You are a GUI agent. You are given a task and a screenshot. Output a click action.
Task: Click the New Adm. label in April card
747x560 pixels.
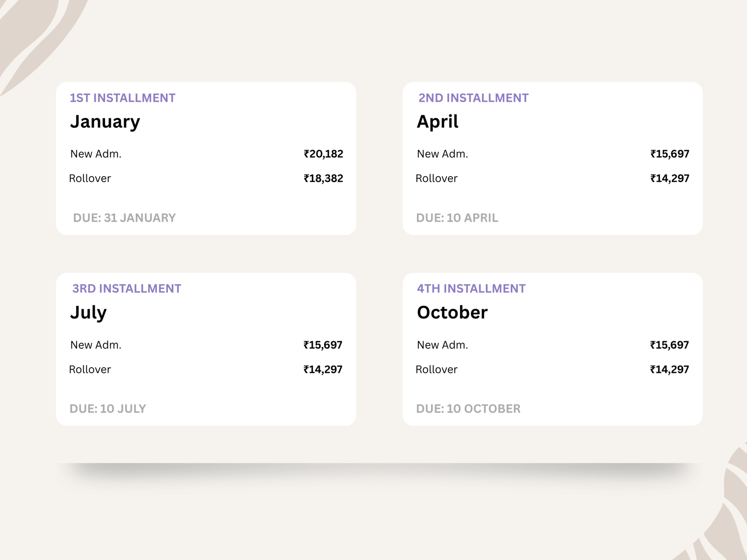pyautogui.click(x=442, y=154)
